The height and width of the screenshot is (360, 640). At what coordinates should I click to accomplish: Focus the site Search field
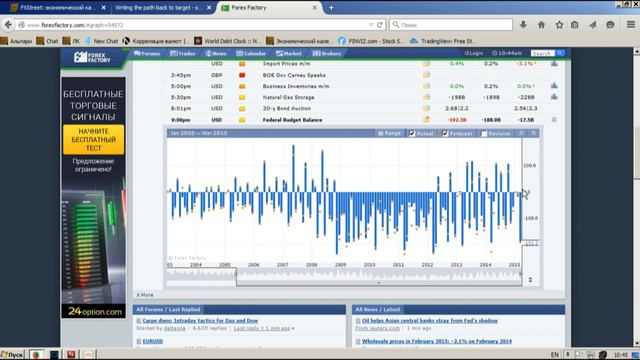543,53
